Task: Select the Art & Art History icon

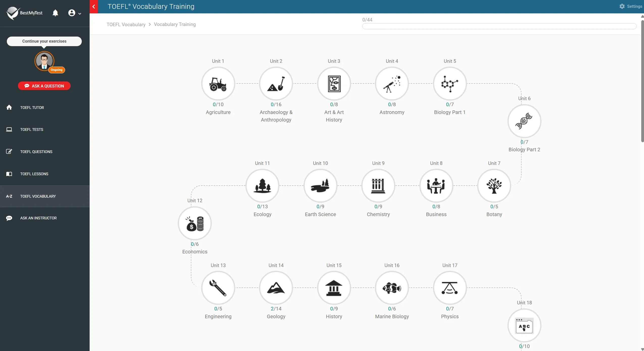Action: click(334, 83)
